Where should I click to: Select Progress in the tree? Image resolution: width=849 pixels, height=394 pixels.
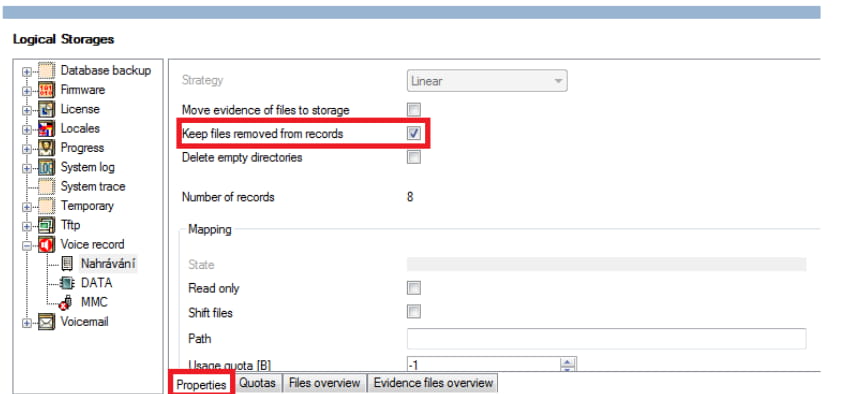[82, 148]
